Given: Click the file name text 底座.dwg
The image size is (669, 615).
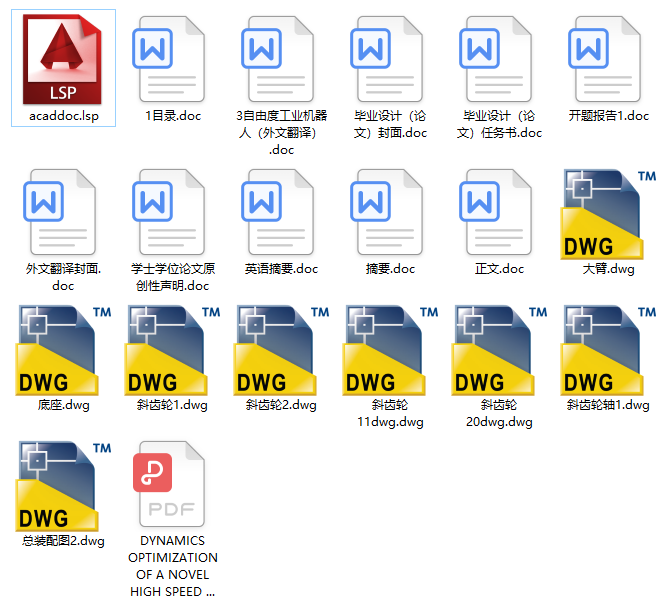Looking at the screenshot, I should (64, 405).
